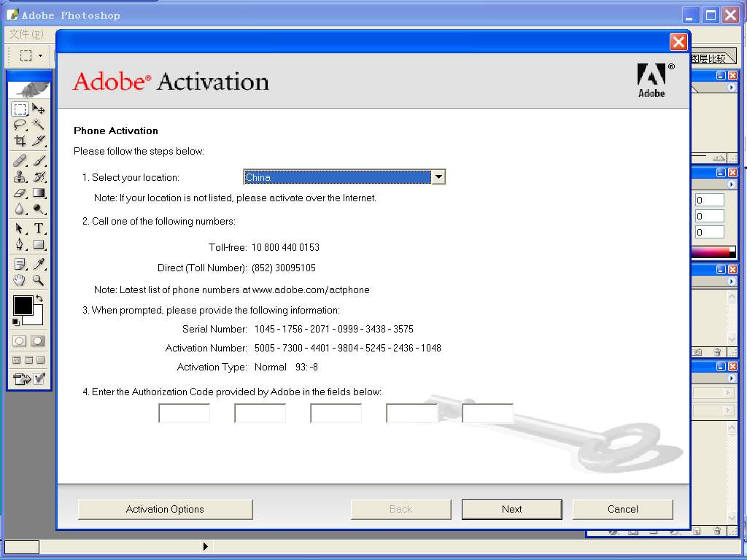
Task: Select the Eyedropper tool
Action: pyautogui.click(x=39, y=264)
